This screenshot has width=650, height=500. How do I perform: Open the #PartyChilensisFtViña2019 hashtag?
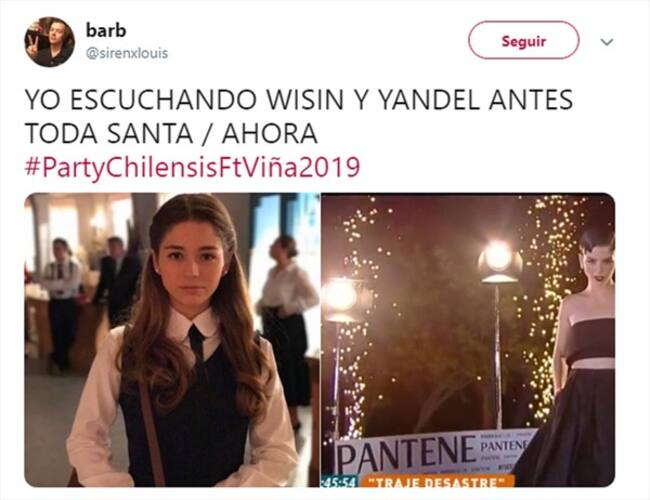[x=192, y=167]
